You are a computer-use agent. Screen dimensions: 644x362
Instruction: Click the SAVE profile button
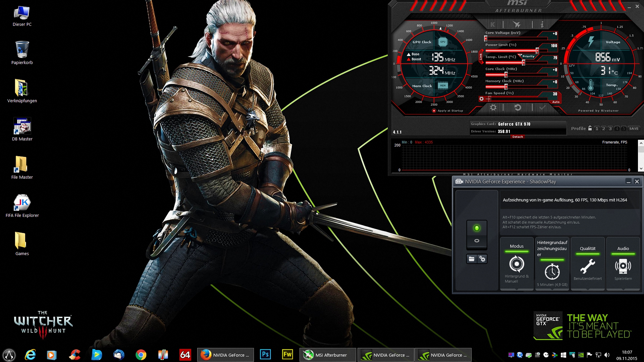(634, 128)
